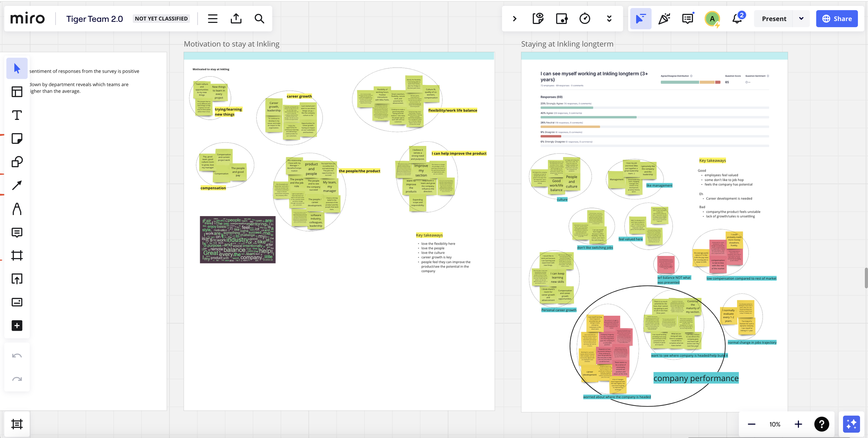This screenshot has height=438, width=868.
Task: Expand the collapsed apps toolbar chevron
Action: point(515,19)
